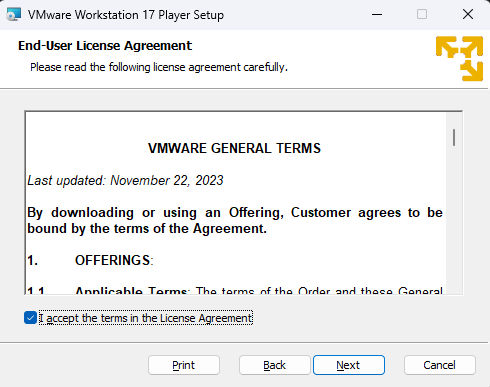Viewport: 490px width, 387px height.
Task: Click the 'VMWARE GENERAL TERMS' heading
Action: [234, 148]
